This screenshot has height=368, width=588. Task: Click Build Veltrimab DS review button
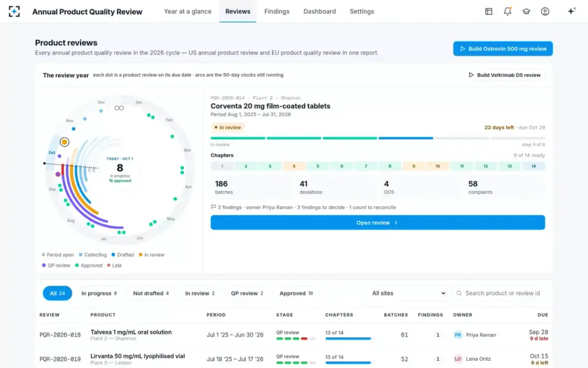click(x=505, y=75)
